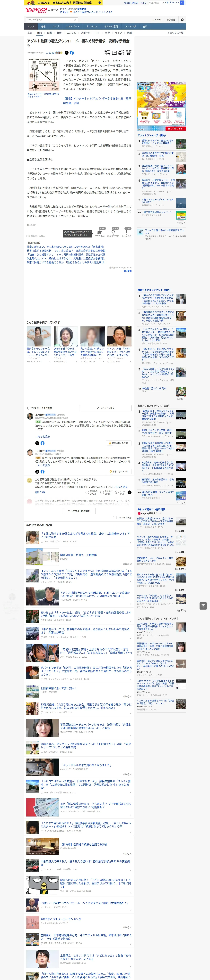Viewport: 210px width, 980px height.
Task: Share 小木曽健's comment on X
Action: pos(37,443)
